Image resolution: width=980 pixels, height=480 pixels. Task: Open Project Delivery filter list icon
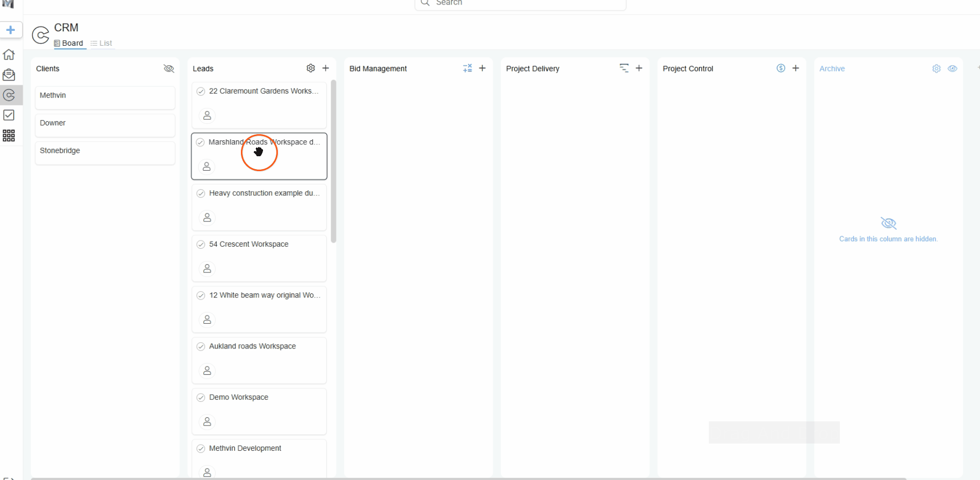pos(624,68)
